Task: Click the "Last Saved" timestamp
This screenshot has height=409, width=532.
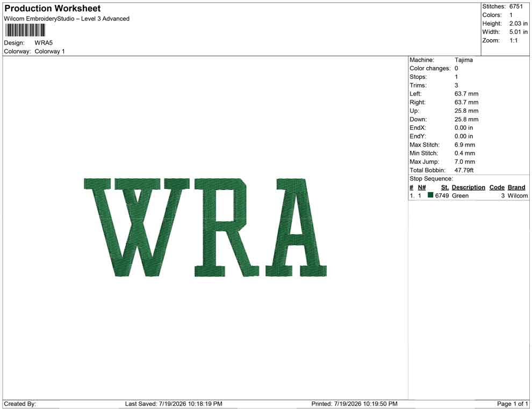Action: click(x=174, y=404)
